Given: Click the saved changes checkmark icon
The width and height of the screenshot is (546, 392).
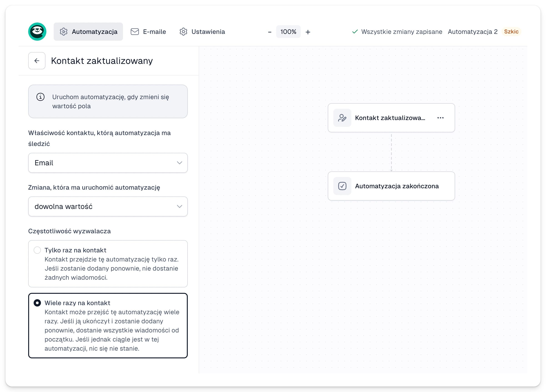Looking at the screenshot, I should coord(355,32).
